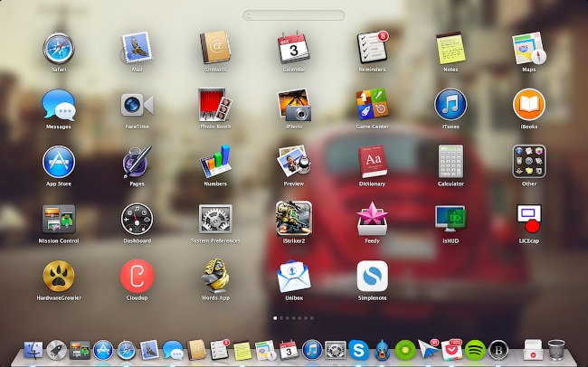Open the Notes app in Launchpad

pos(450,48)
